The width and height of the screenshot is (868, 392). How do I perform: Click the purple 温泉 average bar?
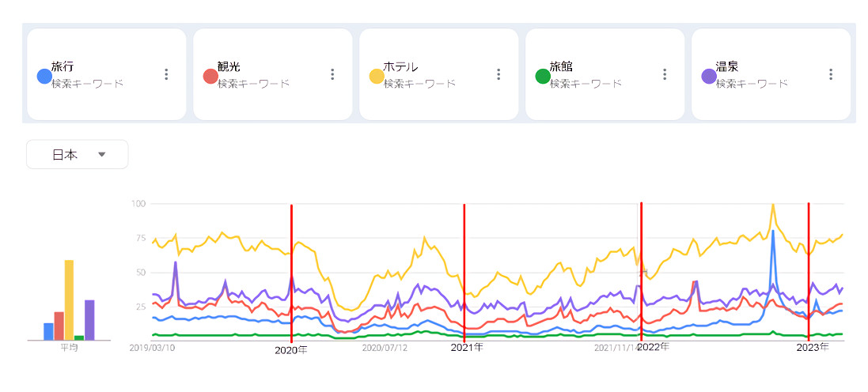(x=89, y=320)
